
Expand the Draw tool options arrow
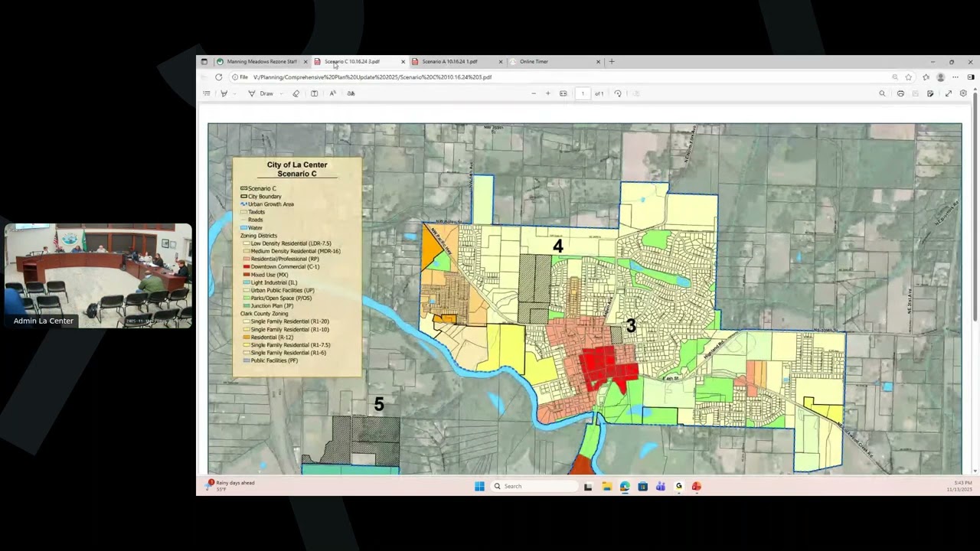pyautogui.click(x=281, y=93)
